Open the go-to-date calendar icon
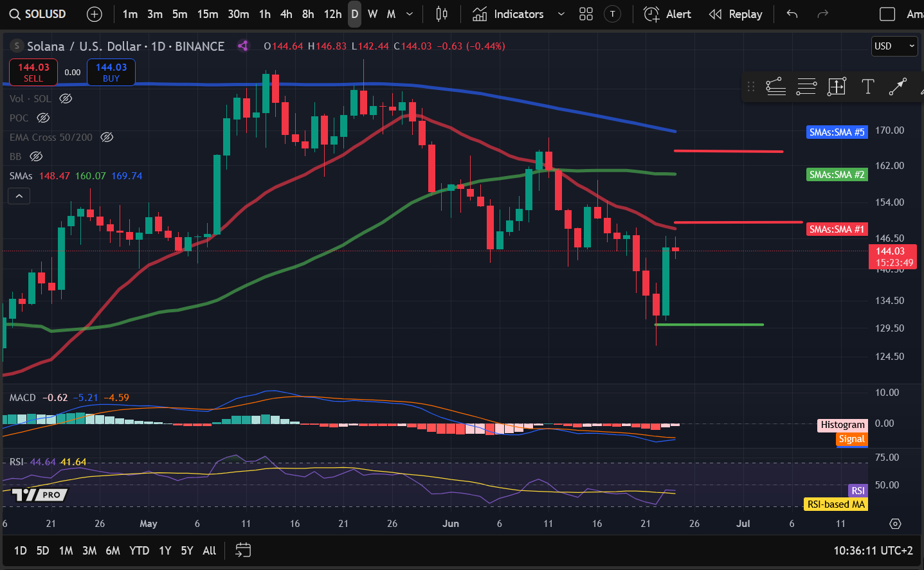Image resolution: width=924 pixels, height=570 pixels. pyautogui.click(x=243, y=550)
